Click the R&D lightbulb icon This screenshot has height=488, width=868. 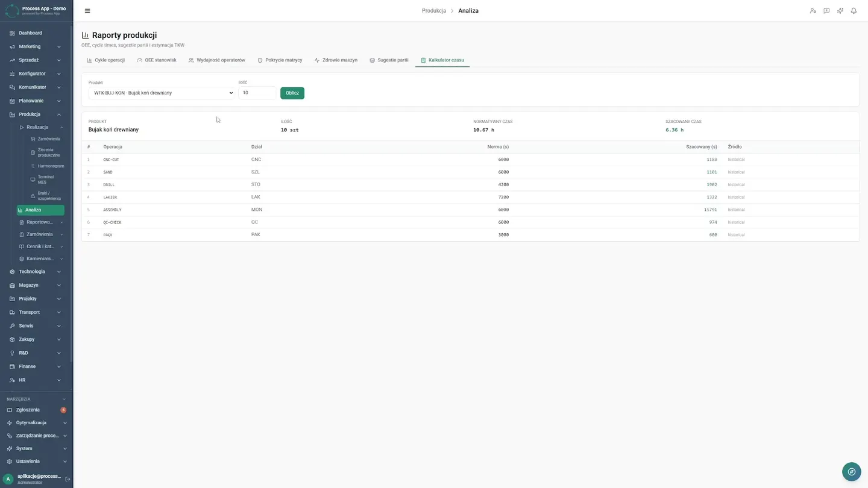tap(12, 353)
